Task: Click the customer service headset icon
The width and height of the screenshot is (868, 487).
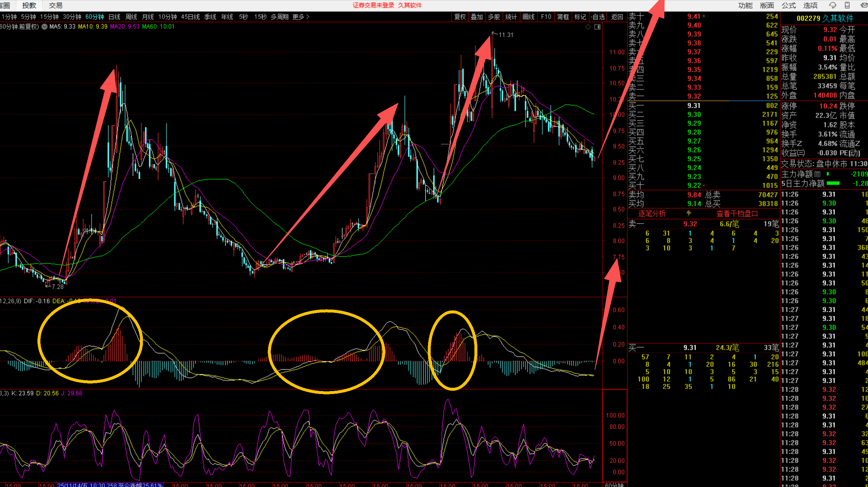Action: click(833, 5)
